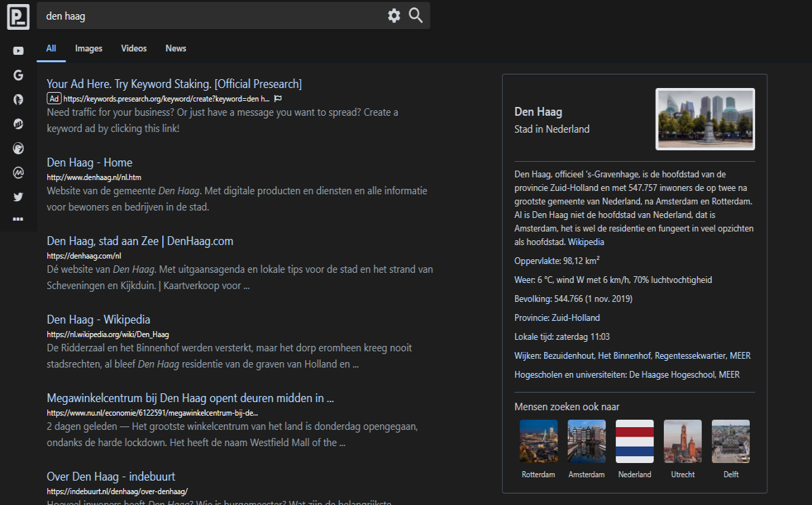812x505 pixels.
Task: Open 'Your Ad Here. Try Keyword Staking' result
Action: point(174,84)
